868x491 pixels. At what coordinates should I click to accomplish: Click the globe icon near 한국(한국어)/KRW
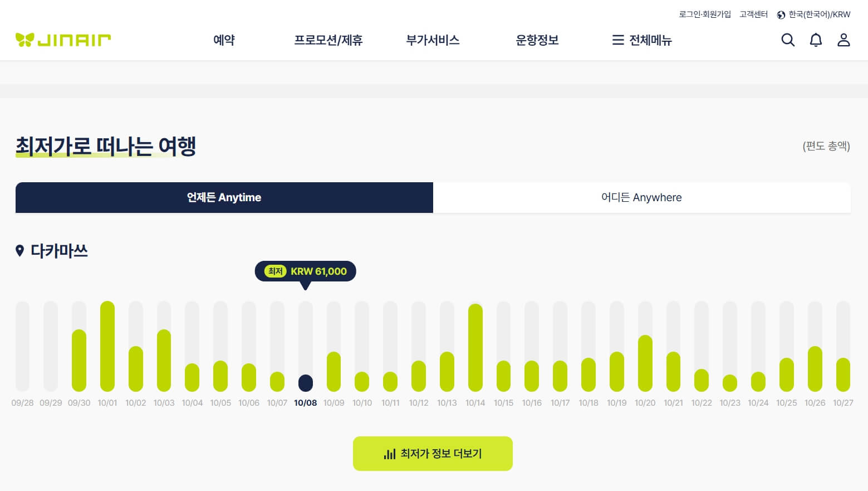tap(782, 14)
